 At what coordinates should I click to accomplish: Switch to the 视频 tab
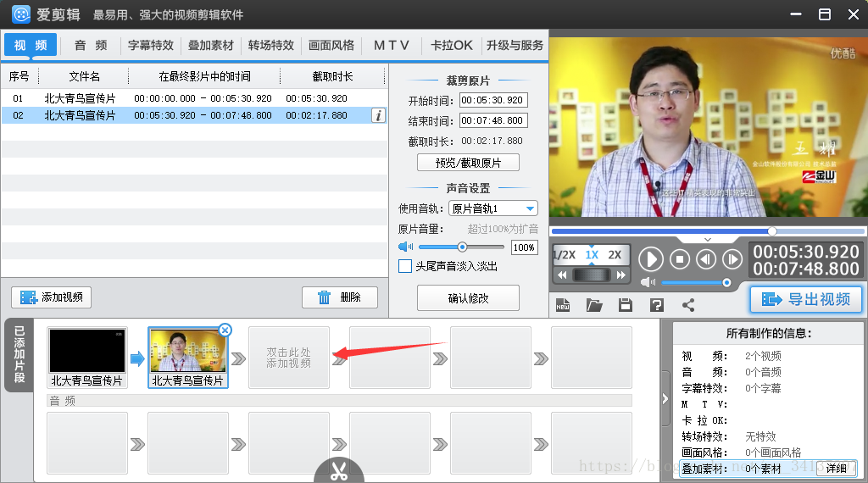pos(31,45)
